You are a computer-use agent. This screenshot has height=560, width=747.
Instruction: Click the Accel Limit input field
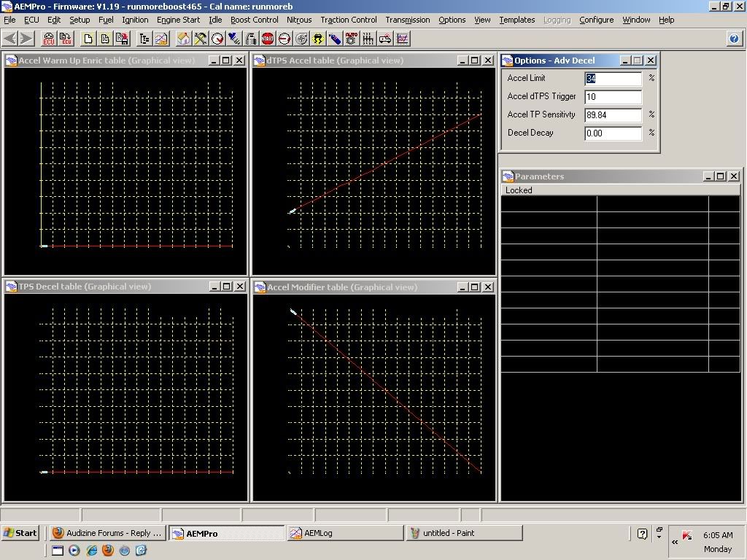tap(613, 79)
